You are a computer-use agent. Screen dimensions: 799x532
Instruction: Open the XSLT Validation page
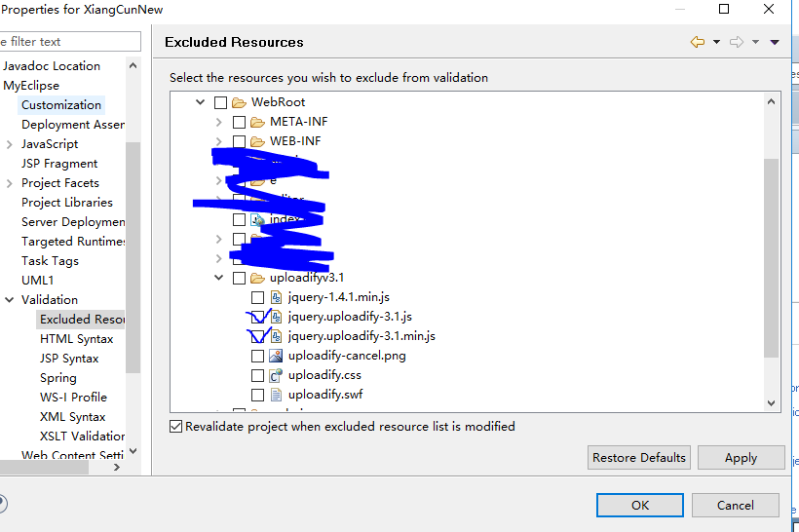(82, 437)
